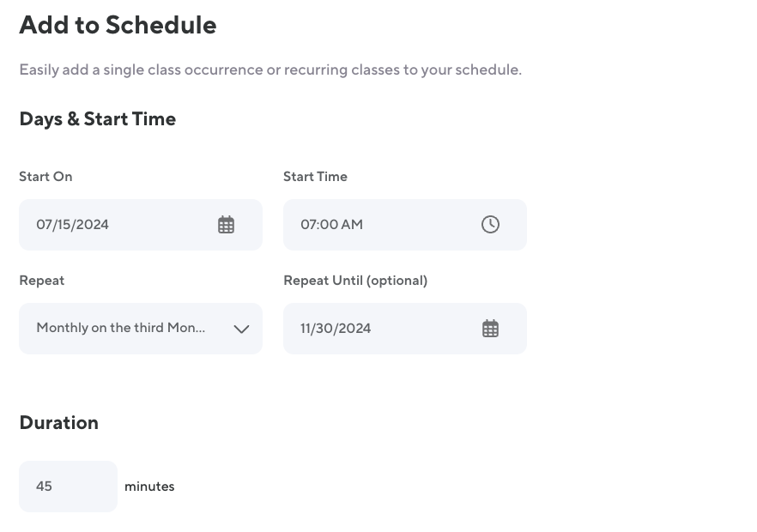The height and width of the screenshot is (532, 757).
Task: Click the "minutes" unit label
Action: pos(149,487)
